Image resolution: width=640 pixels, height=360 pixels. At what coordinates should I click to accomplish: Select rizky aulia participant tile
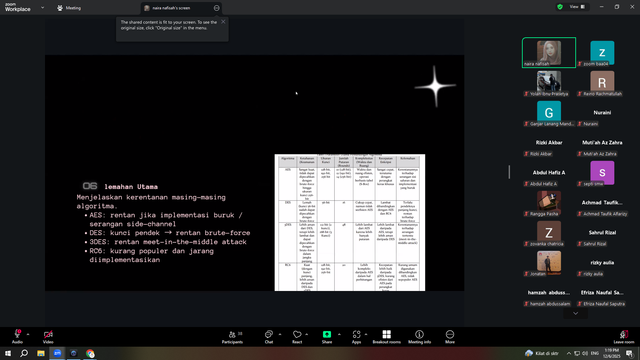602,263
